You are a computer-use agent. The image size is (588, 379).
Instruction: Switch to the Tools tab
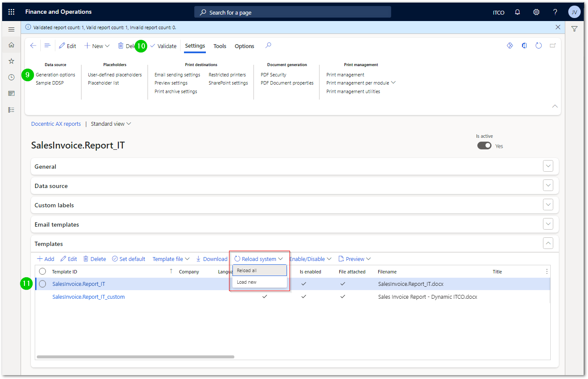[x=220, y=46]
